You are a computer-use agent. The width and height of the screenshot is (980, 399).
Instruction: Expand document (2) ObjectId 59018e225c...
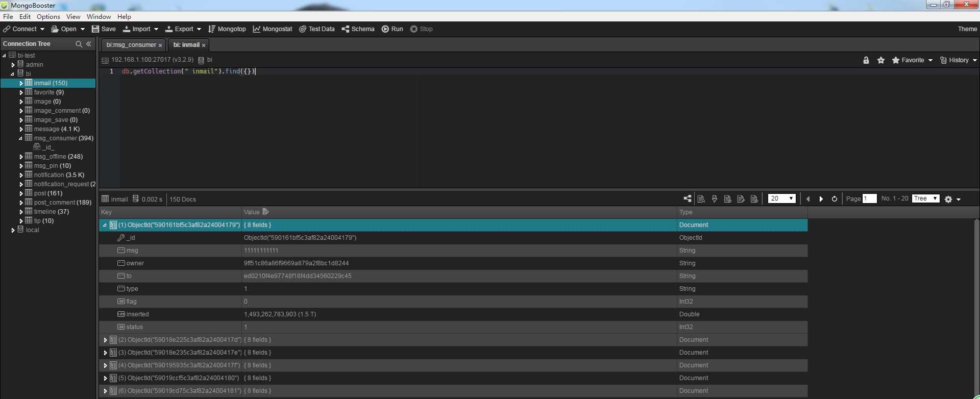105,340
